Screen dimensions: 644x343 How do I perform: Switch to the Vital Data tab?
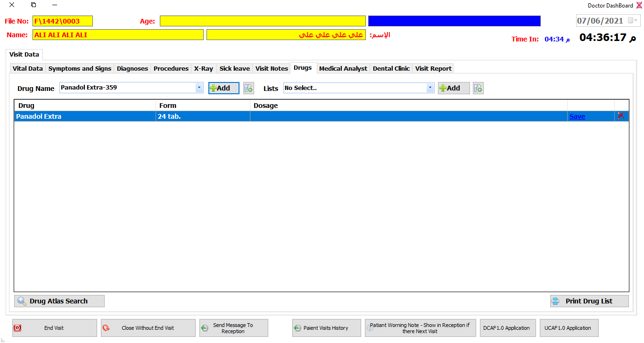point(28,68)
